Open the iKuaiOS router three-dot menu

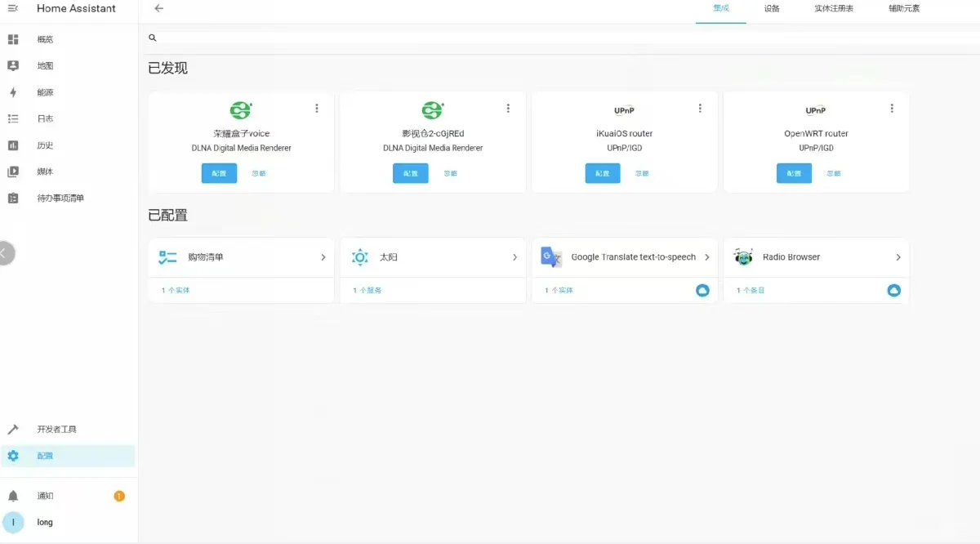click(x=700, y=108)
